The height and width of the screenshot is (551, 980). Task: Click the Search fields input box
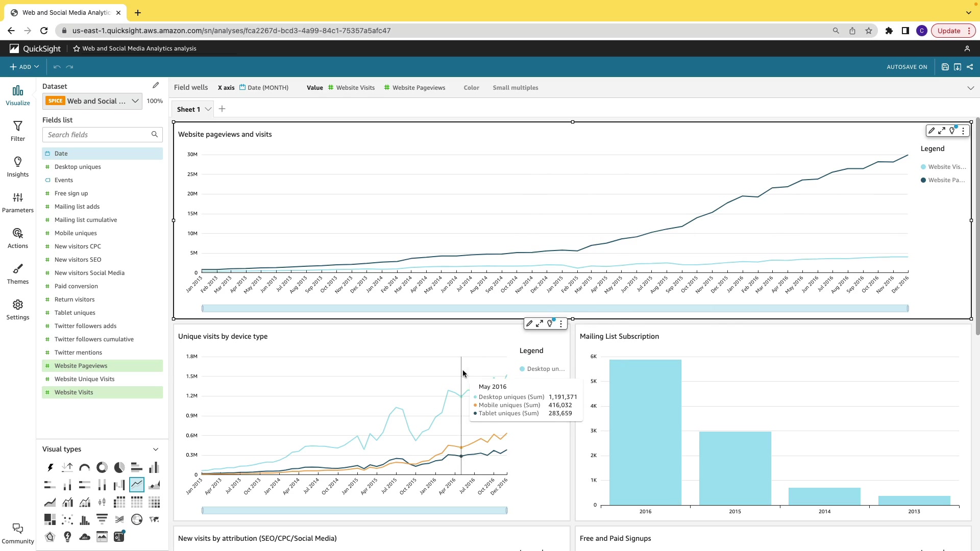pyautogui.click(x=97, y=135)
